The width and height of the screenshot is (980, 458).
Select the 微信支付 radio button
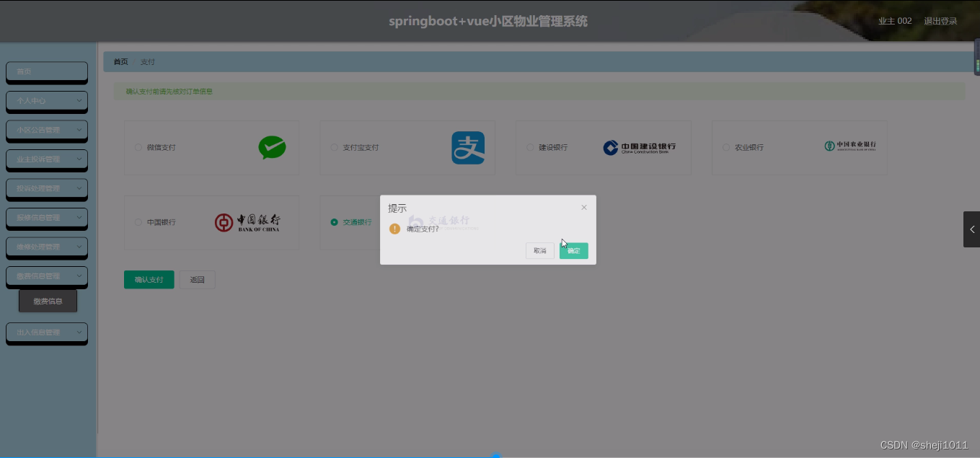138,147
